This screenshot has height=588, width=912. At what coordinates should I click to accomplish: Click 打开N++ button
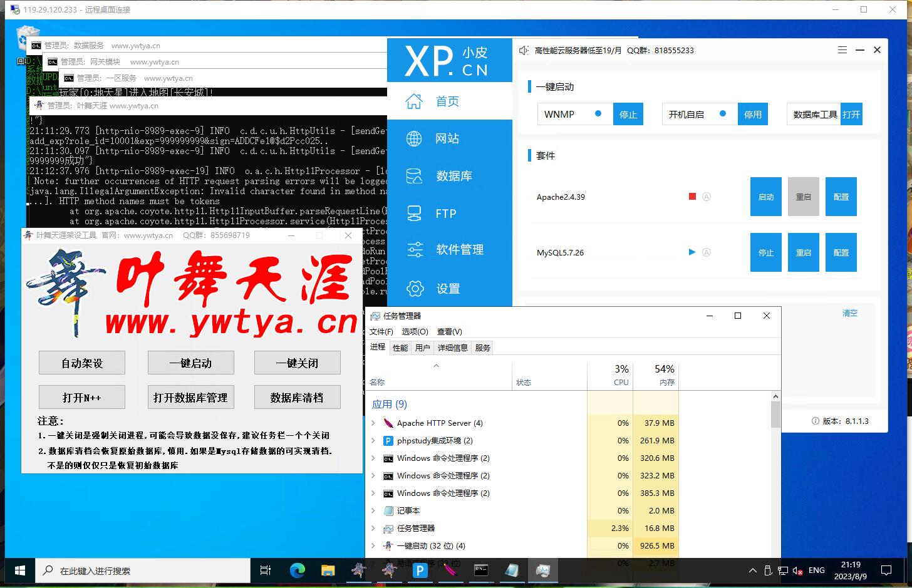82,397
